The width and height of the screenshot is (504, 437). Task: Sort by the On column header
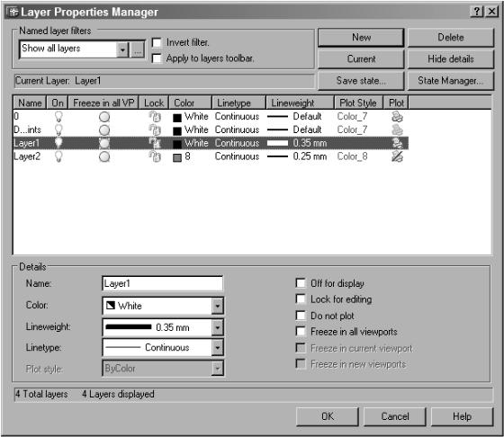tap(58, 103)
